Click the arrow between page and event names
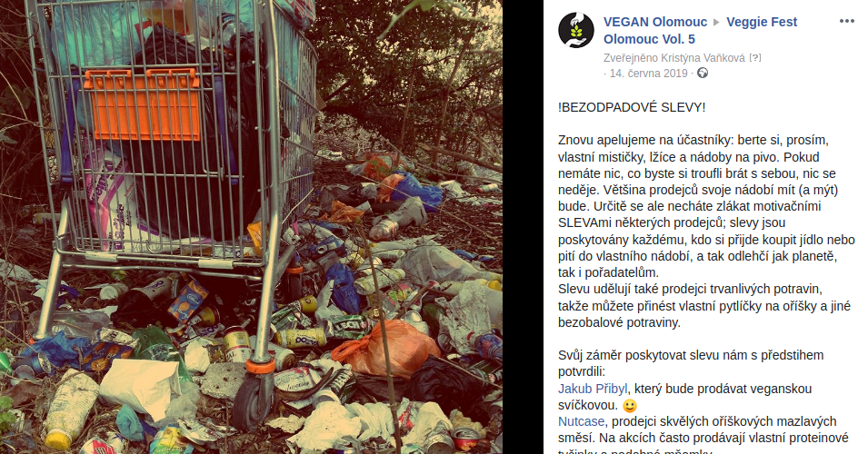Viewport: 868px width, 454px height. click(716, 23)
